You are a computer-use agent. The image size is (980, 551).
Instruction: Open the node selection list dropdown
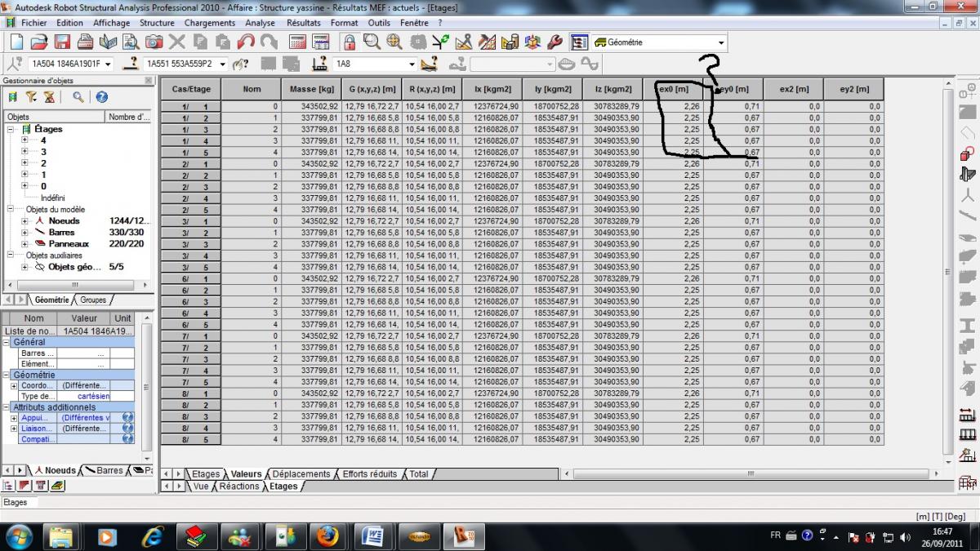point(107,64)
